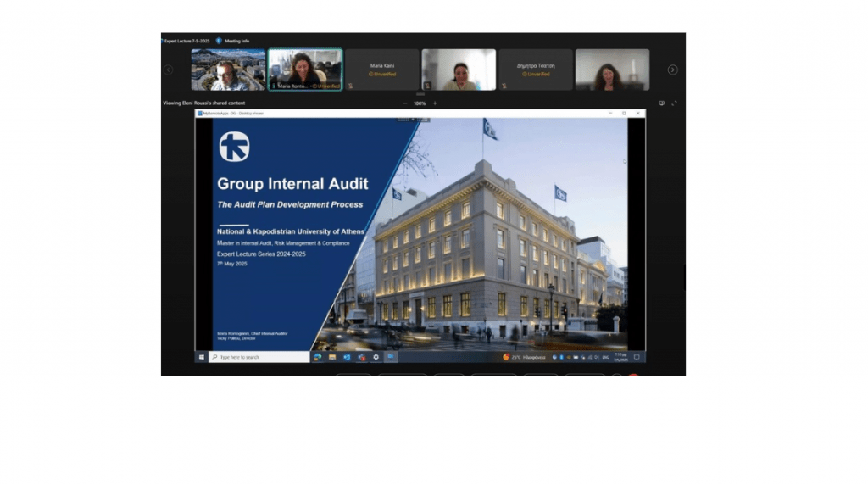Open the Windows Start button in shared desktop
The height and width of the screenshot is (485, 868).
click(x=202, y=357)
